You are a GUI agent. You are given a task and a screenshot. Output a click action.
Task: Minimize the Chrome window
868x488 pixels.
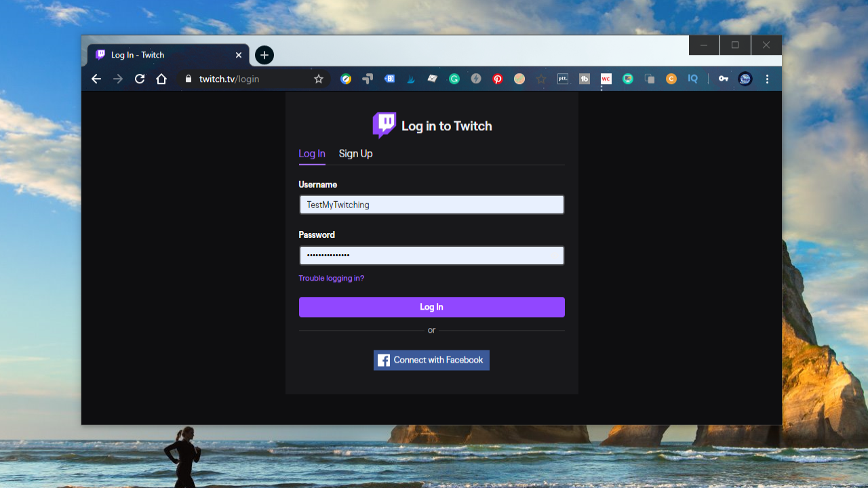click(704, 45)
